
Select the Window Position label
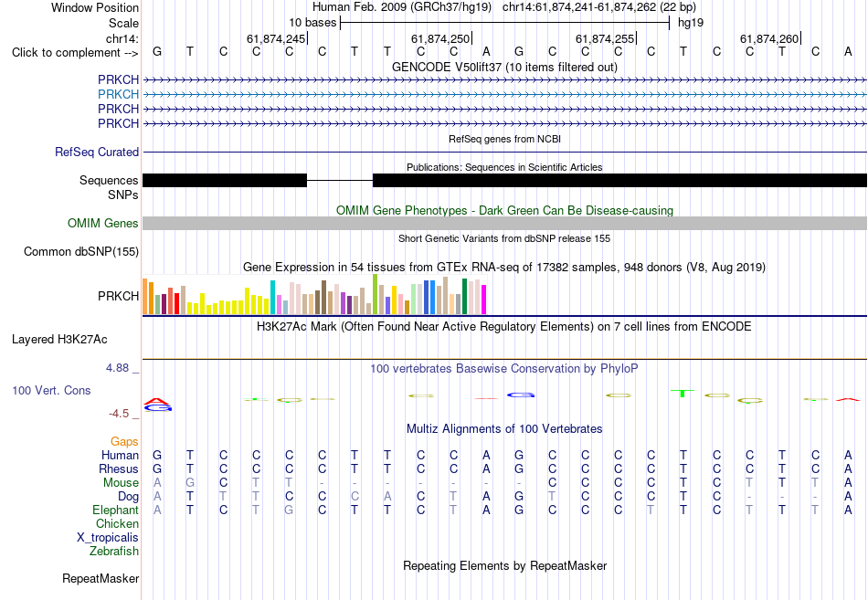[x=95, y=7]
